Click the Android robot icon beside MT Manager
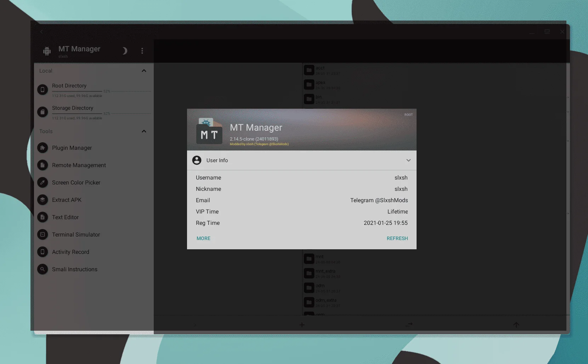The width and height of the screenshot is (588, 364). [x=47, y=51]
